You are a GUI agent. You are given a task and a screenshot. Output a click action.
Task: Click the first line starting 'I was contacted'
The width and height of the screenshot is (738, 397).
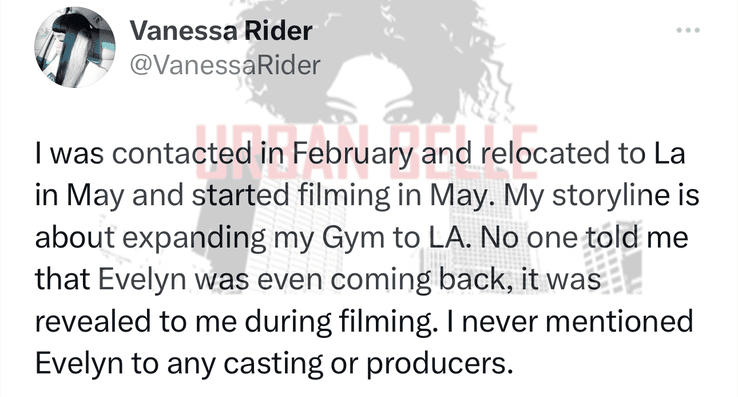[360, 154]
